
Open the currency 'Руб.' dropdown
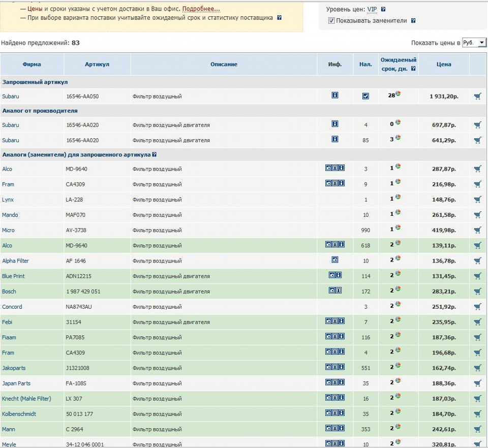[474, 43]
